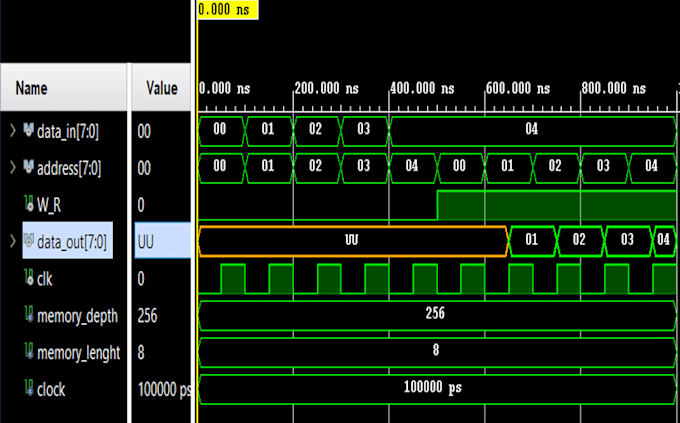Click the 800.000 ns time ruler mark
Image resolution: width=680 pixels, height=423 pixels.
click(x=614, y=88)
